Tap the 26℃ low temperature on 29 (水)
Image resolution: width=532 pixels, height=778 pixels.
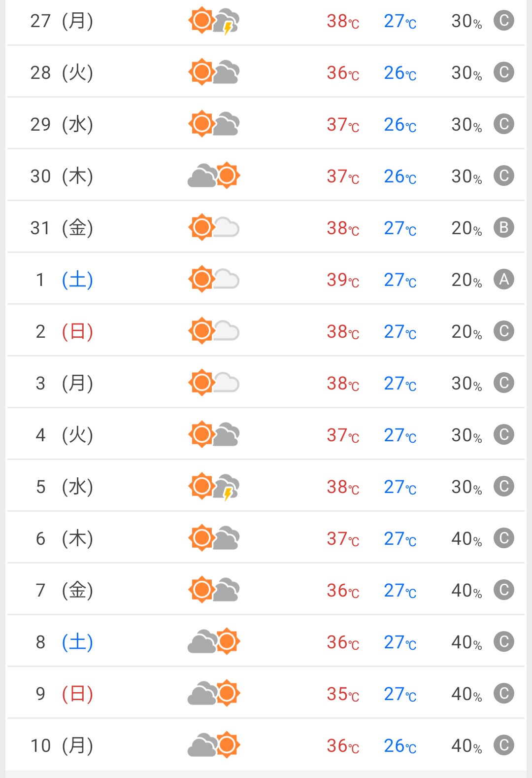(x=400, y=125)
